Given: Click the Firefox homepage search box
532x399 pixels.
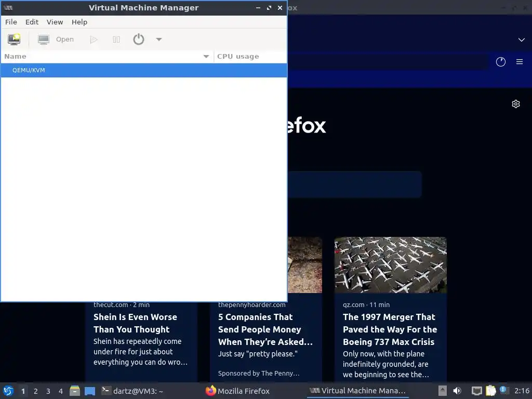Looking at the screenshot, I should point(354,184).
